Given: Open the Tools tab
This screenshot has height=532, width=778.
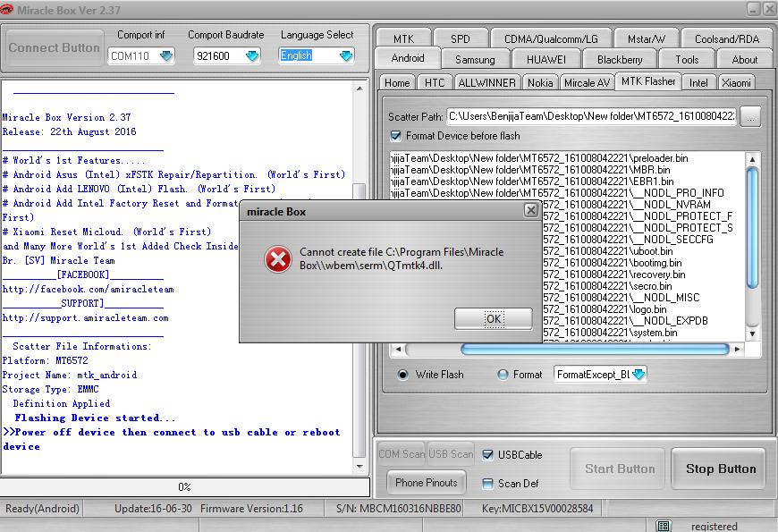Looking at the screenshot, I should (x=687, y=60).
